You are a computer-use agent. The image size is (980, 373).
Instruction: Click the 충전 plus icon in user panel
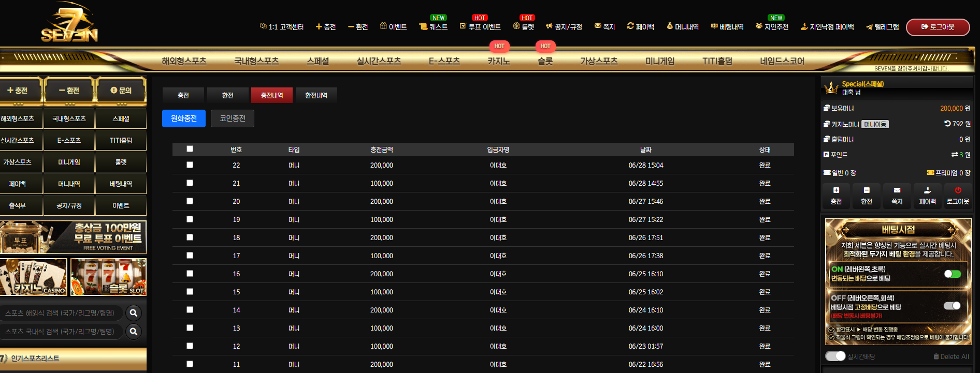[x=836, y=190]
